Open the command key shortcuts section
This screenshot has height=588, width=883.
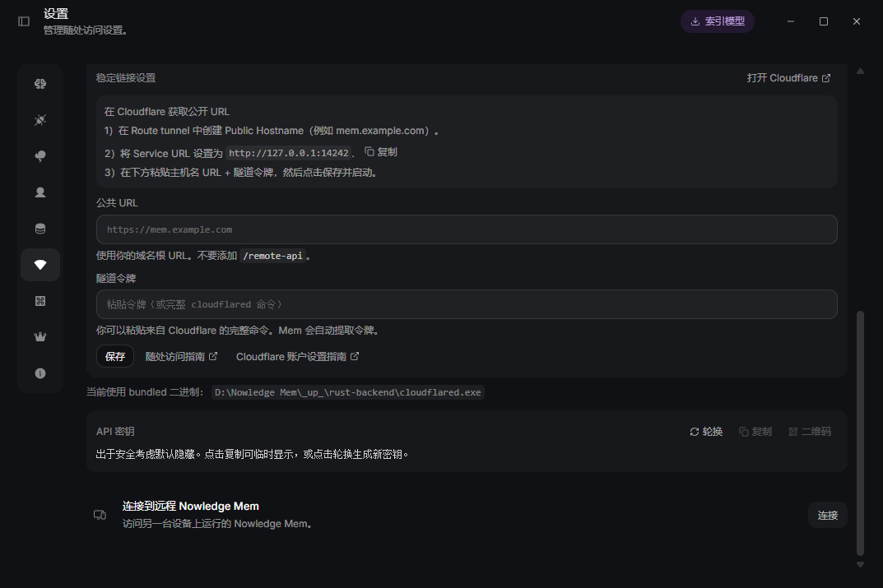point(40,301)
